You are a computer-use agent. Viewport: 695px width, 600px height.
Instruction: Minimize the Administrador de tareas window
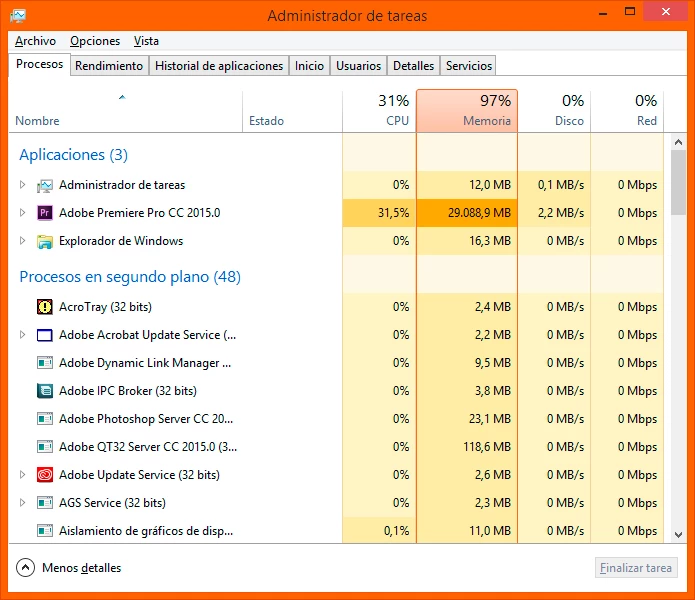603,13
